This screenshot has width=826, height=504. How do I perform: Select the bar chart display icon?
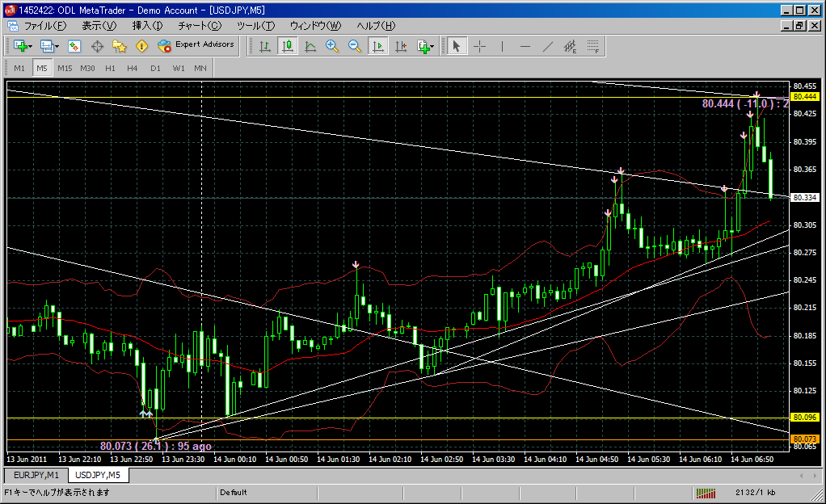pos(264,46)
